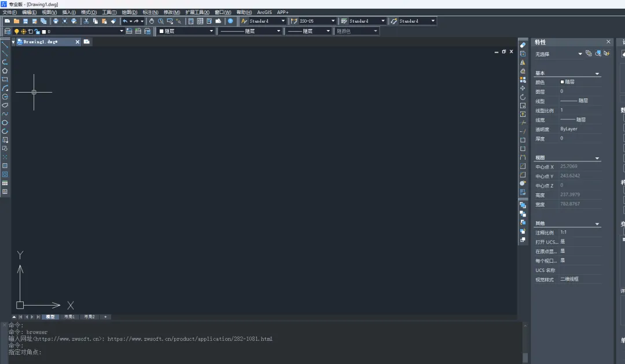Click the Match Properties brush icon
This screenshot has width=625, height=364.
coord(113,21)
